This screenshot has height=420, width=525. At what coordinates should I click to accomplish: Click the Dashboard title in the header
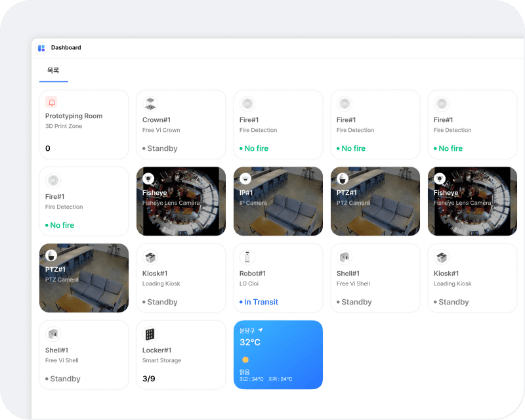68,47
